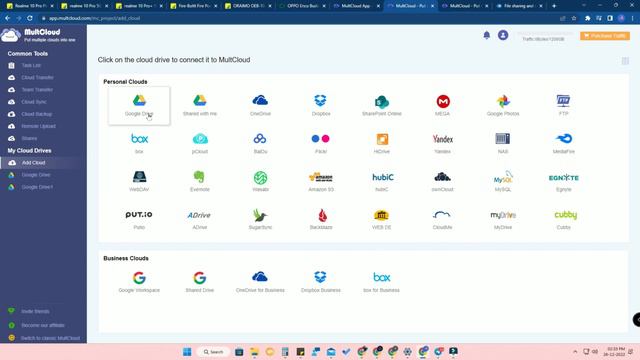
Task: Click the MultCloud logo
Action: click(x=39, y=35)
